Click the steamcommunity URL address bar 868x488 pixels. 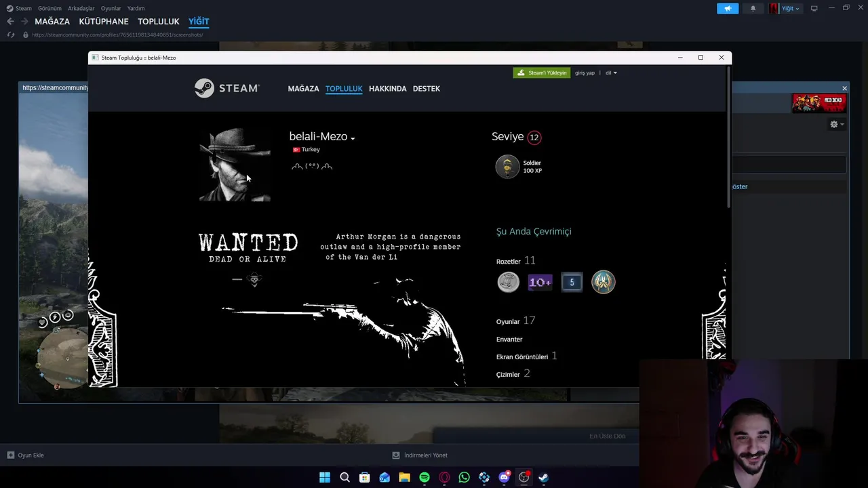[x=117, y=35]
